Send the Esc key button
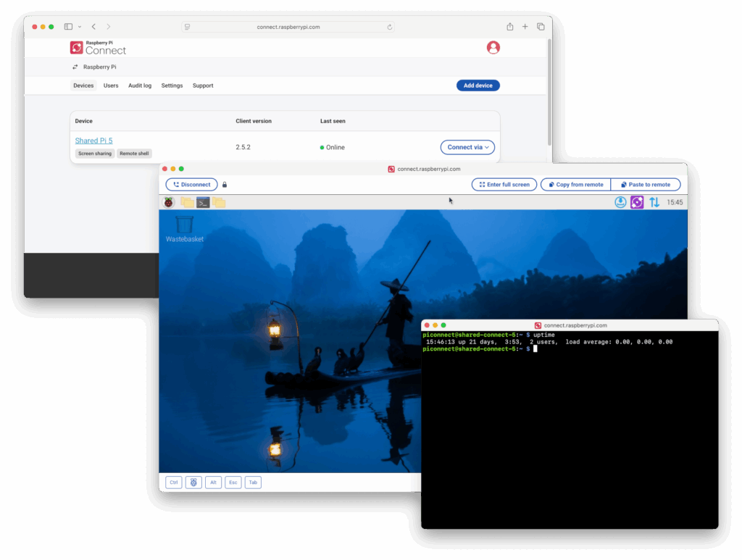Viewport: 742px width, 560px height. pyautogui.click(x=233, y=482)
